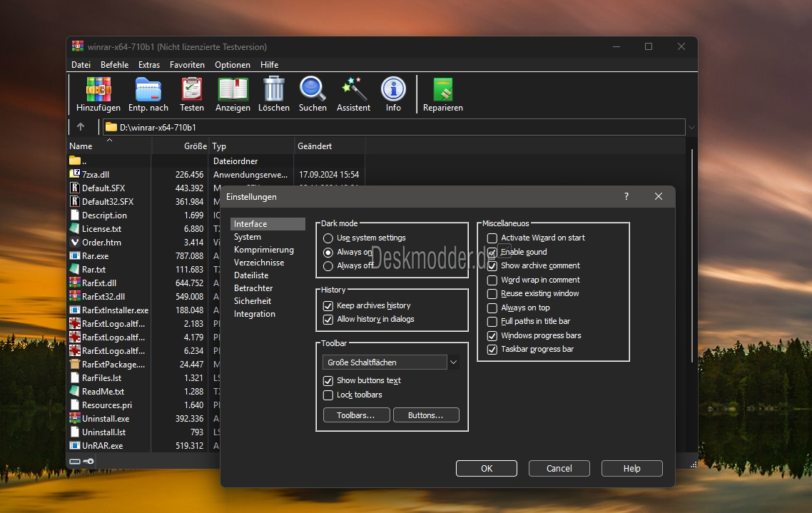This screenshot has height=513, width=812.
Task: Uncheck Show buttons text
Action: click(x=328, y=381)
